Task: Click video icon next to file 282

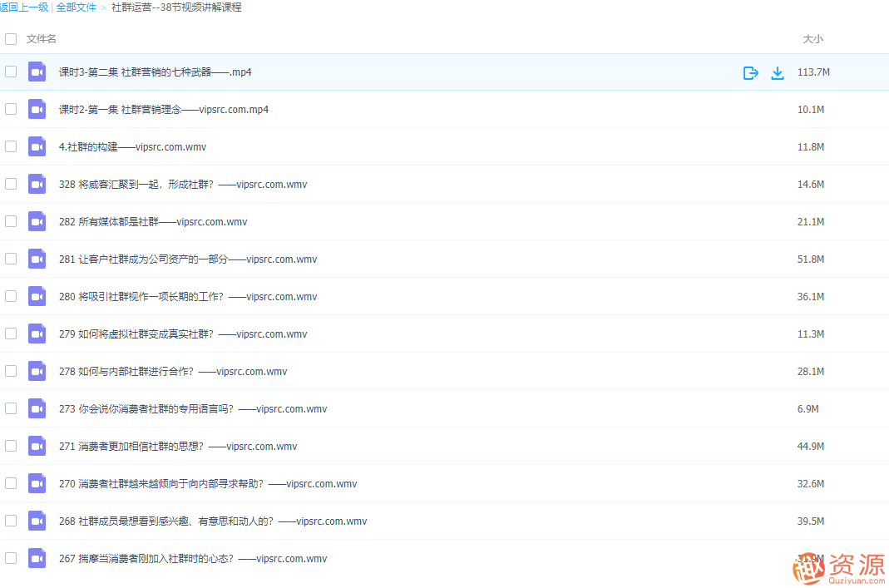Action: (x=37, y=222)
